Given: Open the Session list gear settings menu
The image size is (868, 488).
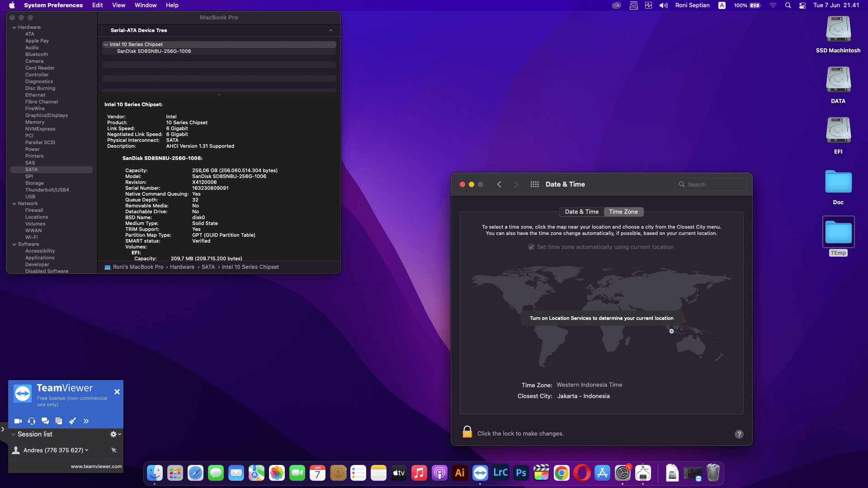Looking at the screenshot, I should [x=115, y=434].
